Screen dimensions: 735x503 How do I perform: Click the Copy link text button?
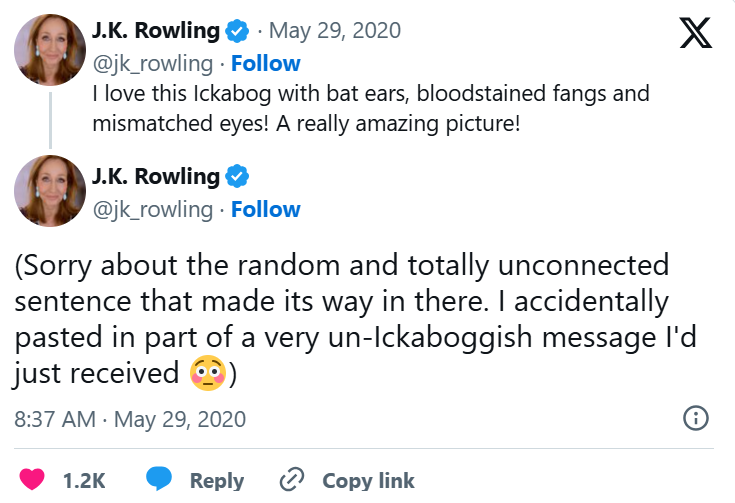368,480
